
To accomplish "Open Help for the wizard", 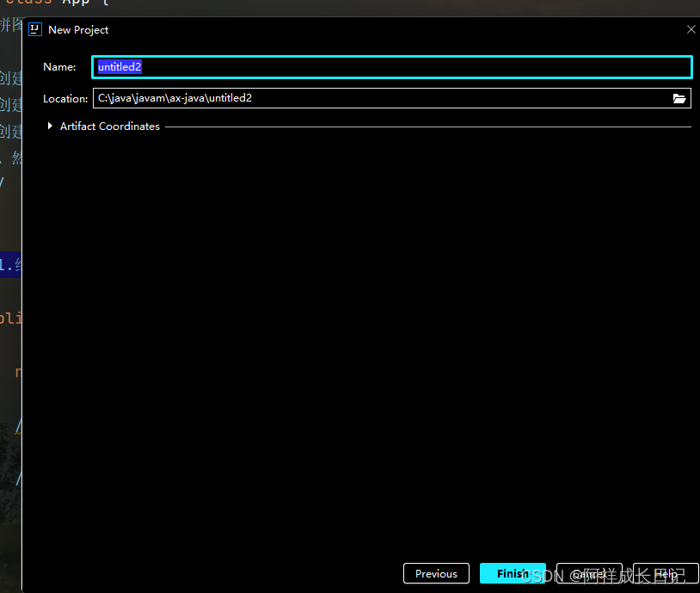I will [666, 573].
